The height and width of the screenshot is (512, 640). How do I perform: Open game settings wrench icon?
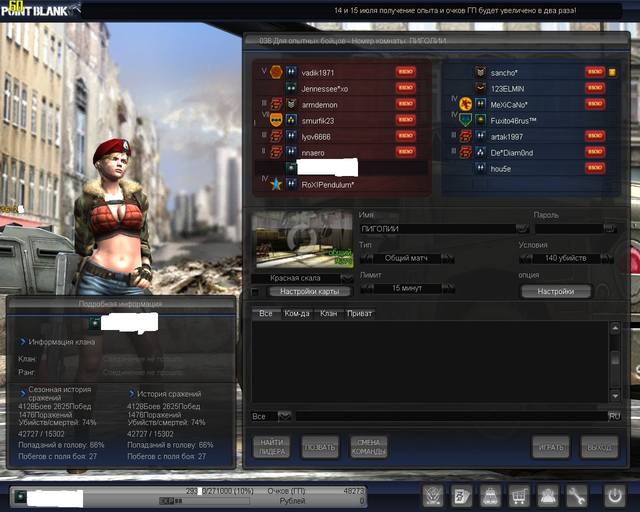point(576,496)
